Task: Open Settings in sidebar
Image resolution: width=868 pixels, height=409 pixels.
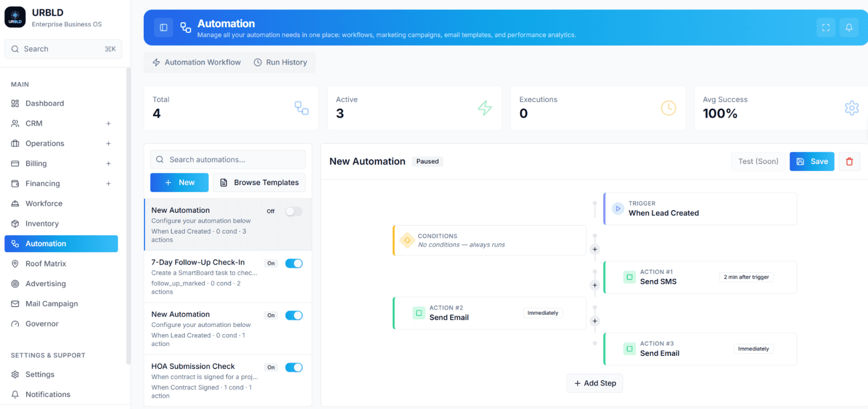Action: 61,374
